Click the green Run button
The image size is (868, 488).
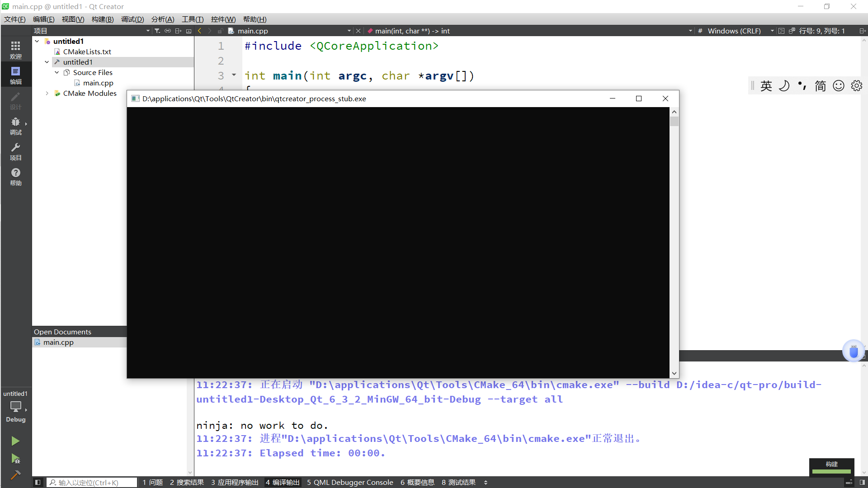click(15, 441)
